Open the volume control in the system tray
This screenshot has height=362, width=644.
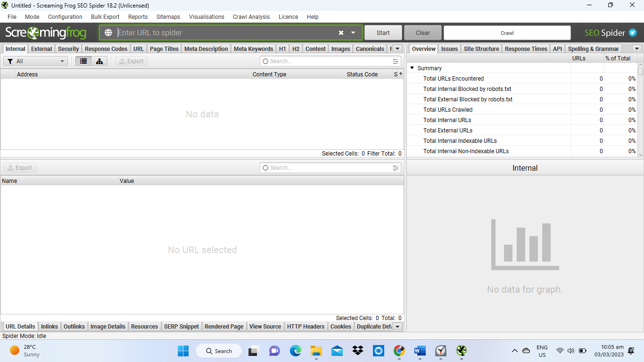571,351
